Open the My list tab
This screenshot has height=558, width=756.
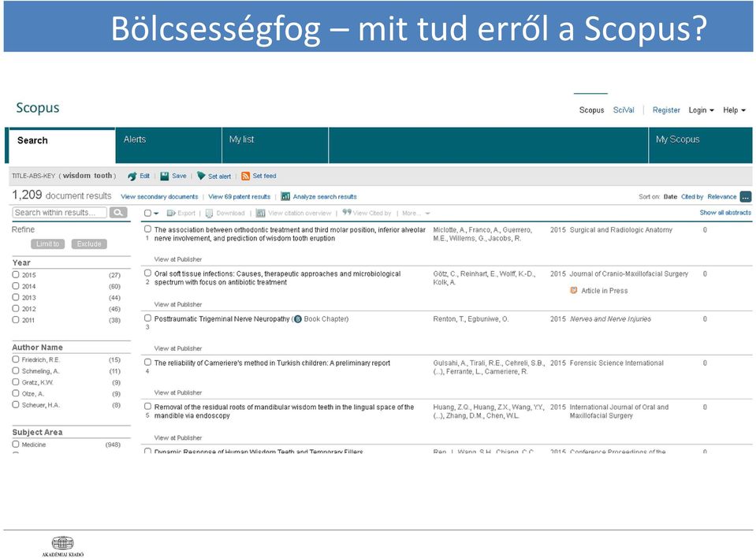click(275, 146)
